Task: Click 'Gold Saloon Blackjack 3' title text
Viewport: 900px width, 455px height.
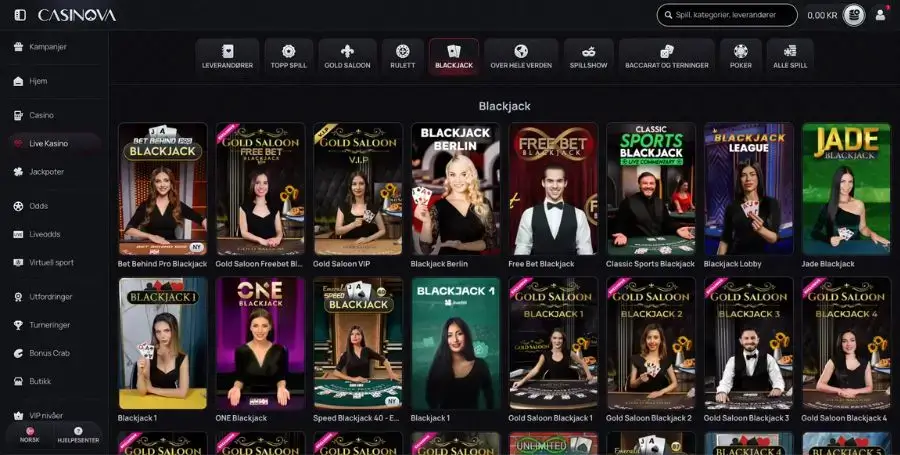Action: pos(746,418)
